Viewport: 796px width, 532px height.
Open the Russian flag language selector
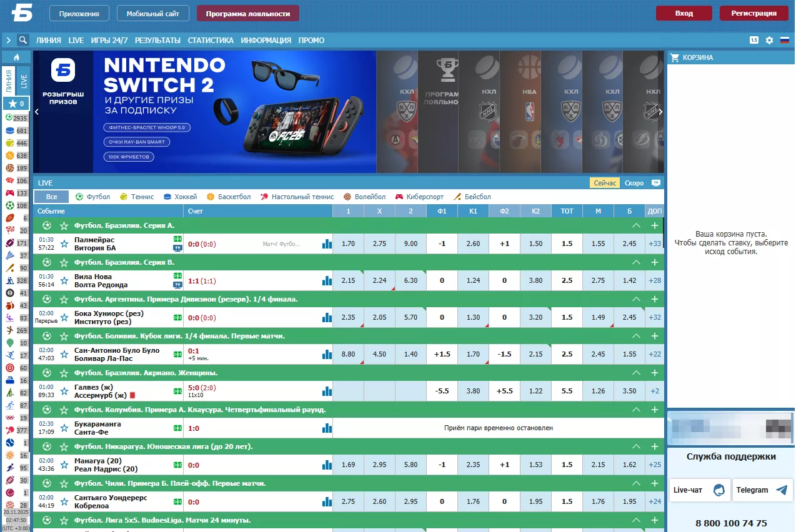pyautogui.click(x=784, y=40)
